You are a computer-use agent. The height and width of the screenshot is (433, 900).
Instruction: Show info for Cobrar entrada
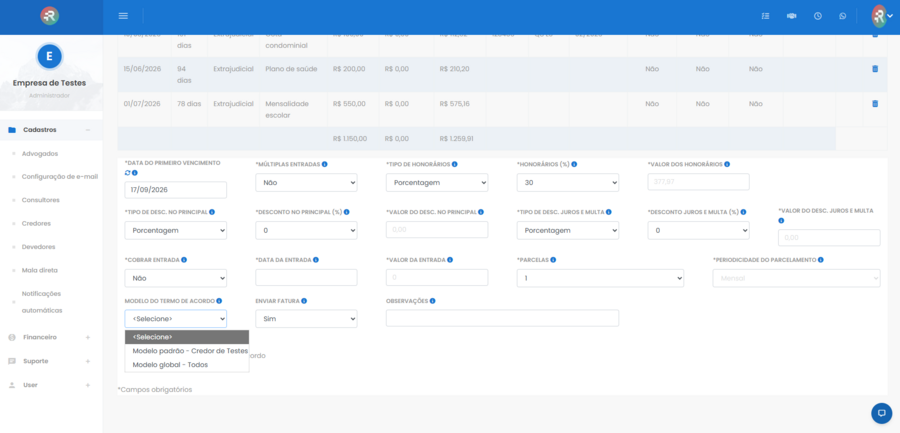184,260
